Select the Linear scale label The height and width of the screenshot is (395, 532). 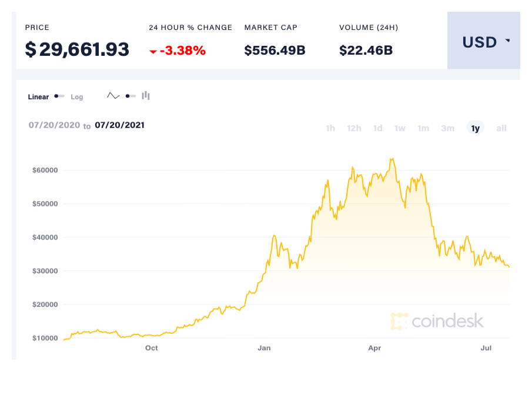coord(38,97)
